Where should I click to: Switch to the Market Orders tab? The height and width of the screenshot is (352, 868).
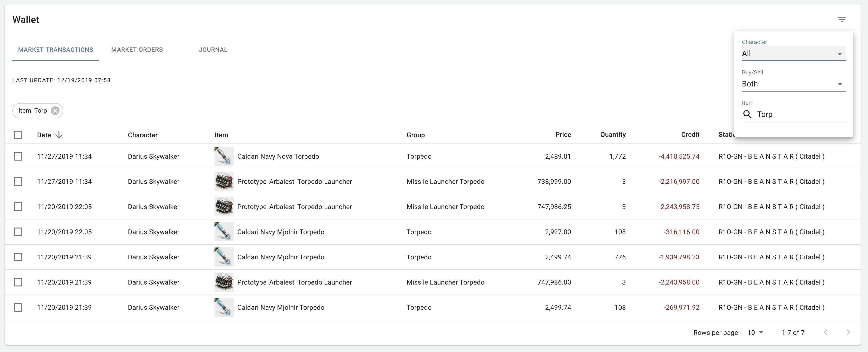coord(137,50)
